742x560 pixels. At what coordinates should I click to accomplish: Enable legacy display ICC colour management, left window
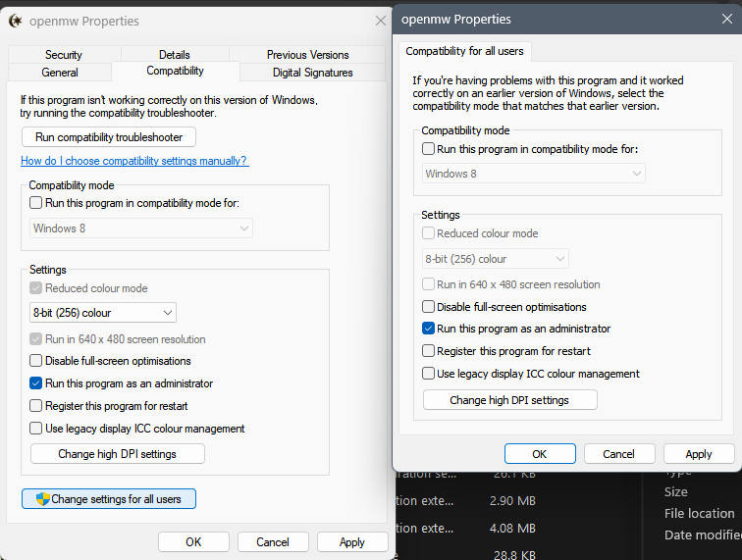click(x=36, y=429)
